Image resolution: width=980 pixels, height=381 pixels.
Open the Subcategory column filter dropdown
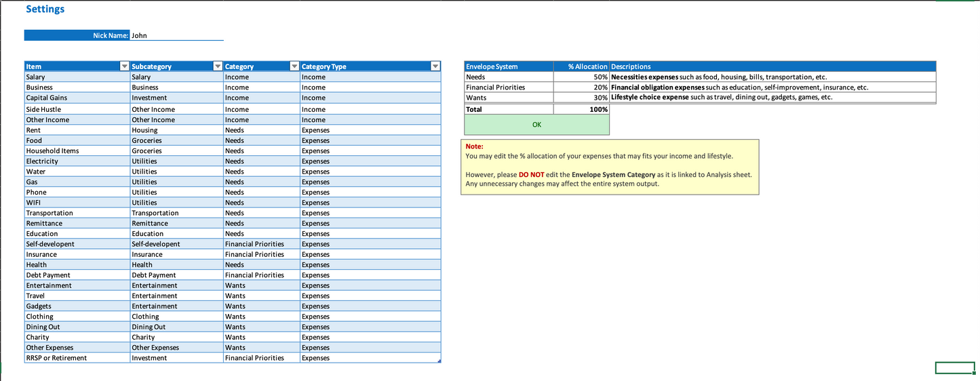pos(218,66)
